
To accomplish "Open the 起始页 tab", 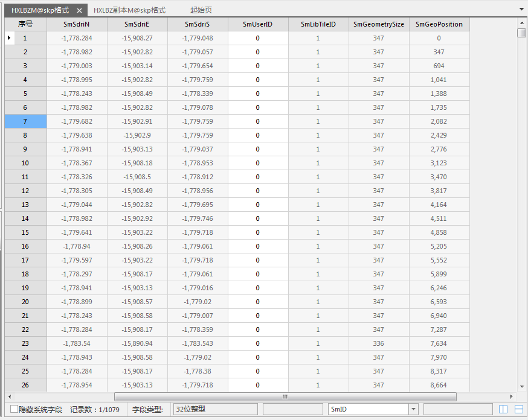I will 201,10.
